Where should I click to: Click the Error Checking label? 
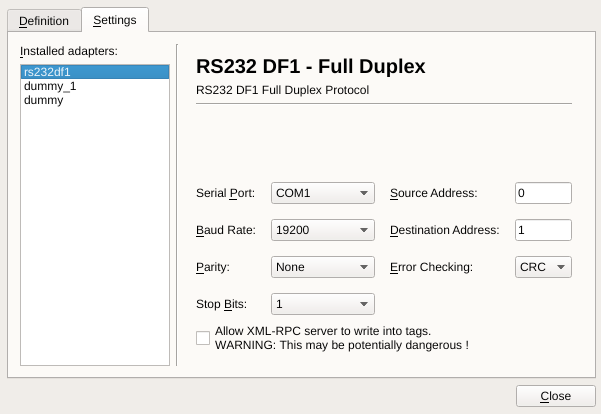coord(431,267)
